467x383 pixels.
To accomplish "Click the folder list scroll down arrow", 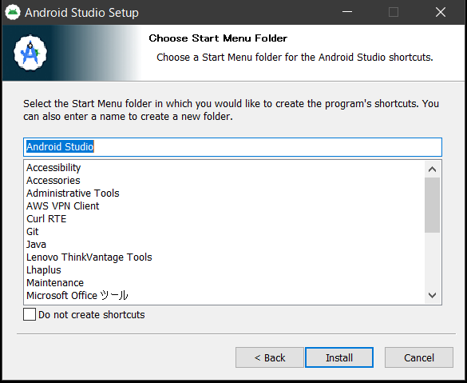I will coord(432,295).
